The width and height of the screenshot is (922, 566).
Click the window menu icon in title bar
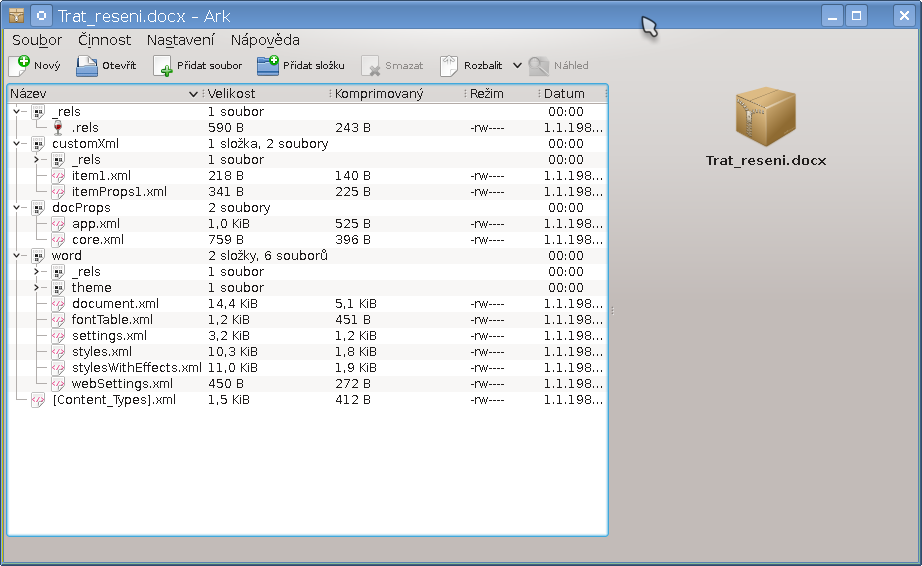pyautogui.click(x=16, y=15)
